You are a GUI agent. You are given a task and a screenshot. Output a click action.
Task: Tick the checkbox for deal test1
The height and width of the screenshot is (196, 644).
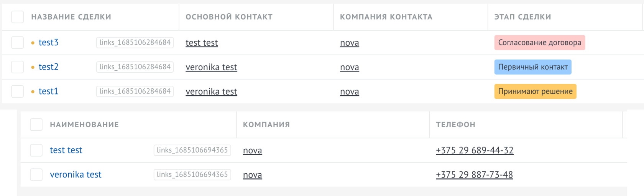(x=18, y=91)
